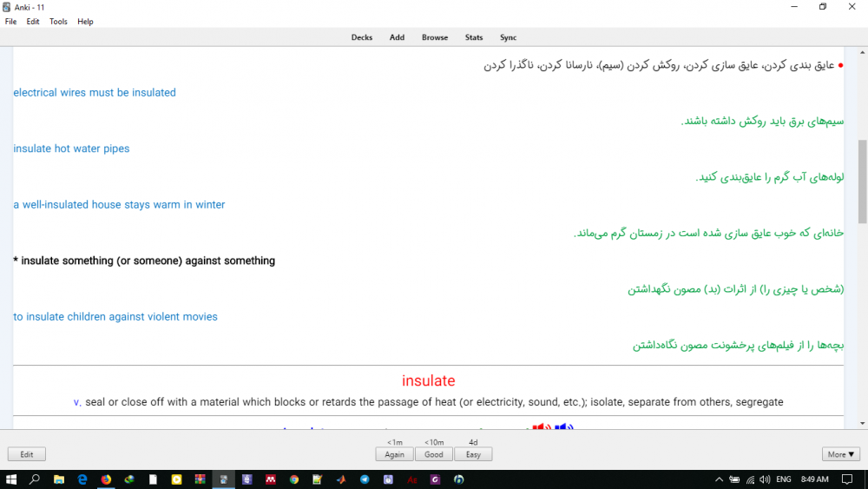The image size is (868, 489).
Task: Click 'insulate hot water pipes' sentence
Action: click(71, 149)
